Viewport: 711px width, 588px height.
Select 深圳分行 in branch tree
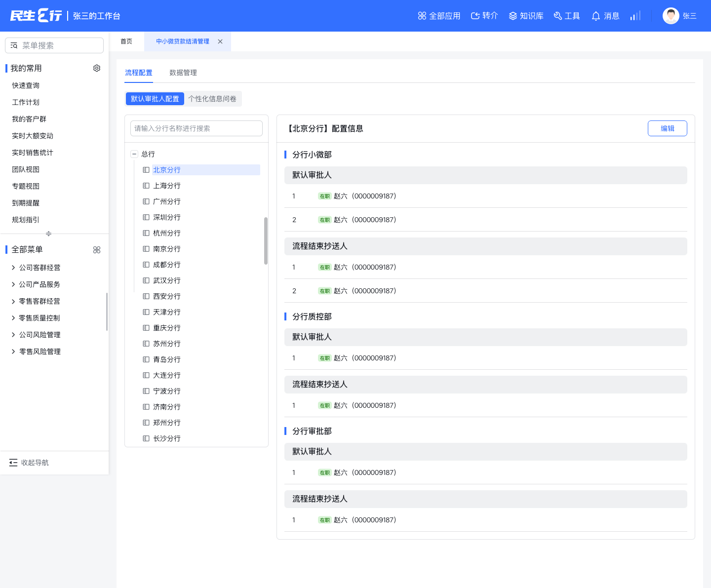pos(167,217)
